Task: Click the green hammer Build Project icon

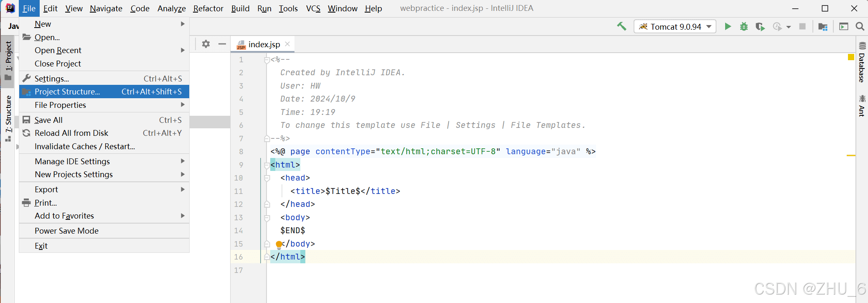Action: pyautogui.click(x=622, y=27)
